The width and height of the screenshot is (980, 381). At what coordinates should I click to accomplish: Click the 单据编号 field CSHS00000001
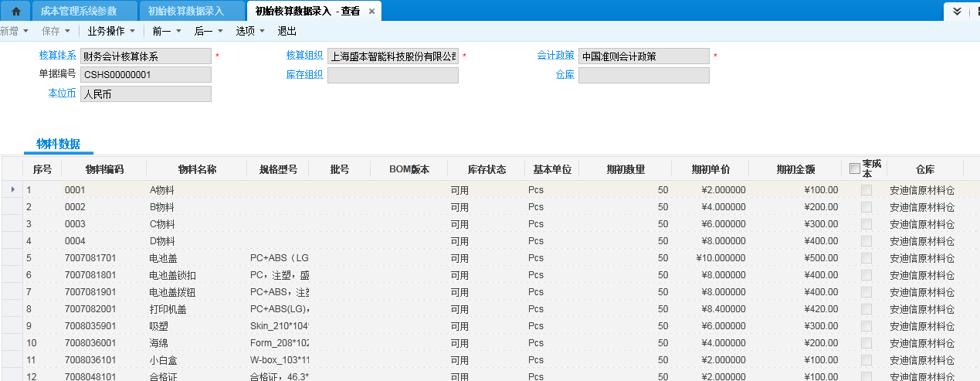145,75
